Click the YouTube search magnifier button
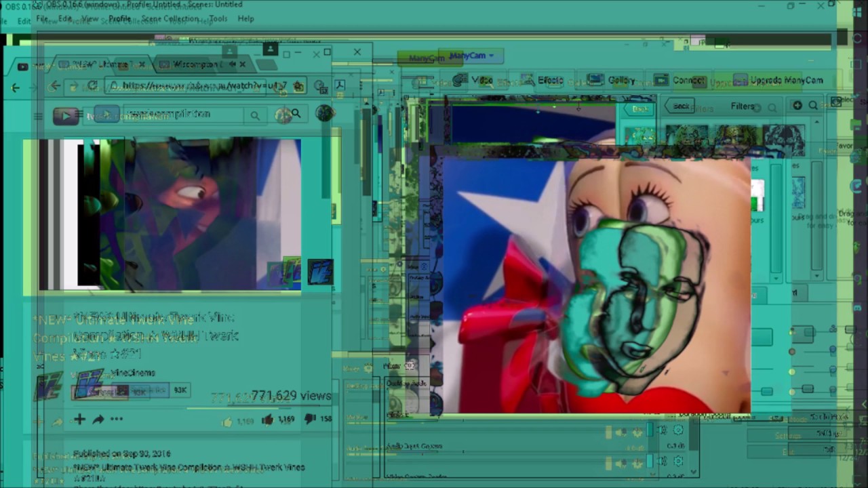868x488 pixels. pyautogui.click(x=296, y=114)
